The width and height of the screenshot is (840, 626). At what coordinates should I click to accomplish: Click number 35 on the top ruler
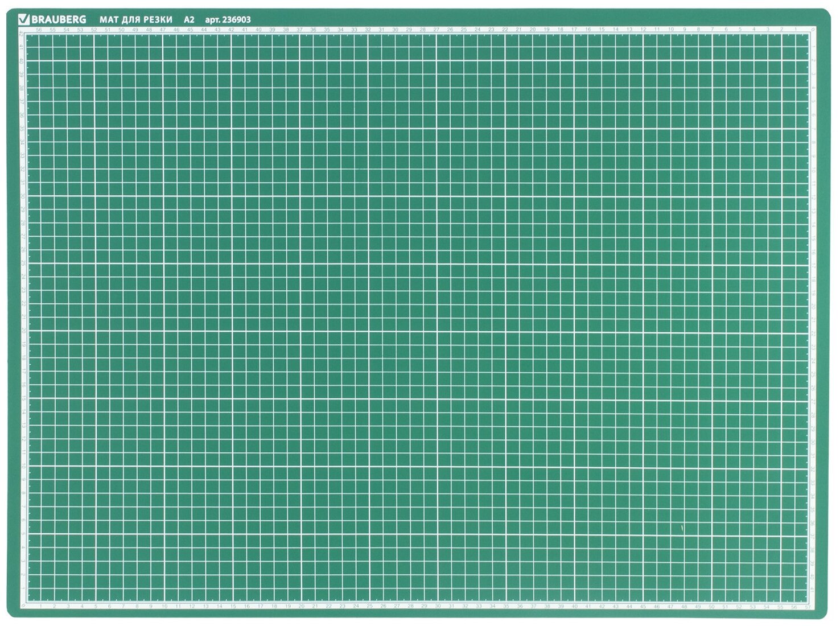[x=327, y=29]
